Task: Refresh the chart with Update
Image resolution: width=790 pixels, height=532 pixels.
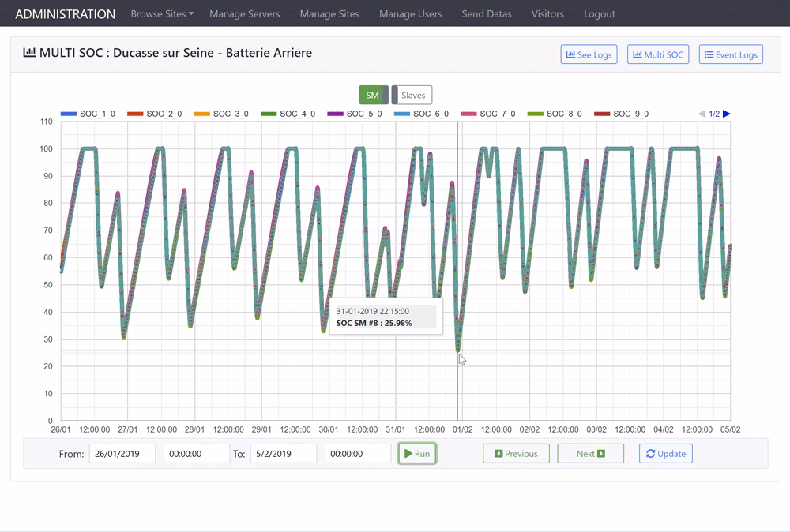Action: pyautogui.click(x=665, y=454)
